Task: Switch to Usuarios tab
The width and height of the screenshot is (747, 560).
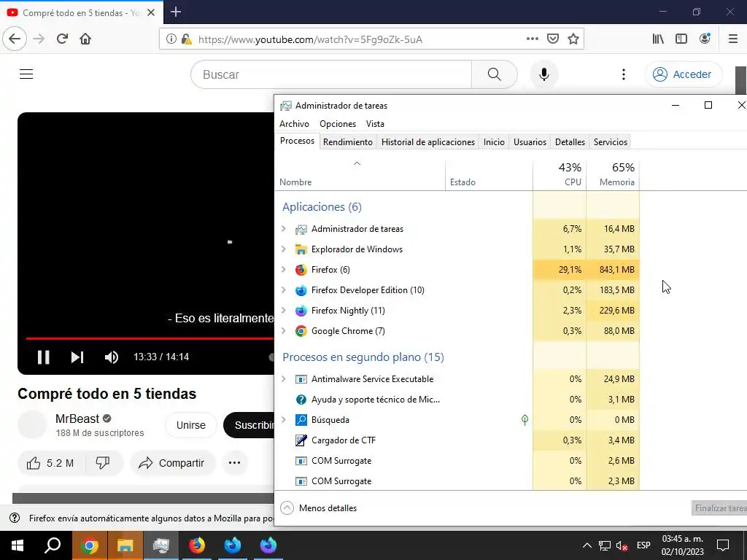Action: pos(530,142)
